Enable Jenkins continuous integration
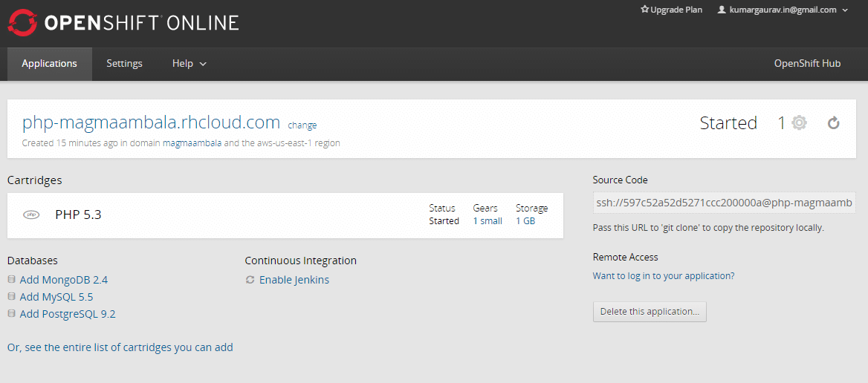This screenshot has height=383, width=868. [x=294, y=280]
